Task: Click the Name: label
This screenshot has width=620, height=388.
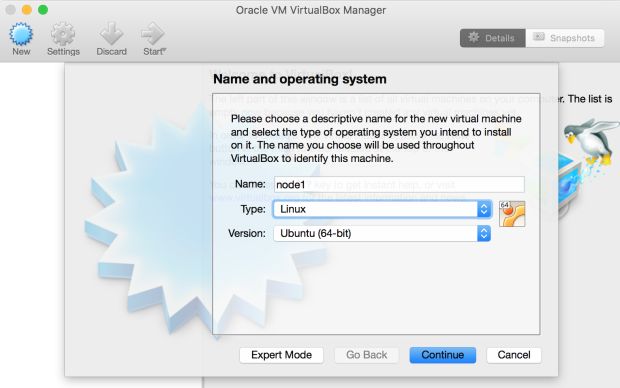Action: pyautogui.click(x=250, y=184)
